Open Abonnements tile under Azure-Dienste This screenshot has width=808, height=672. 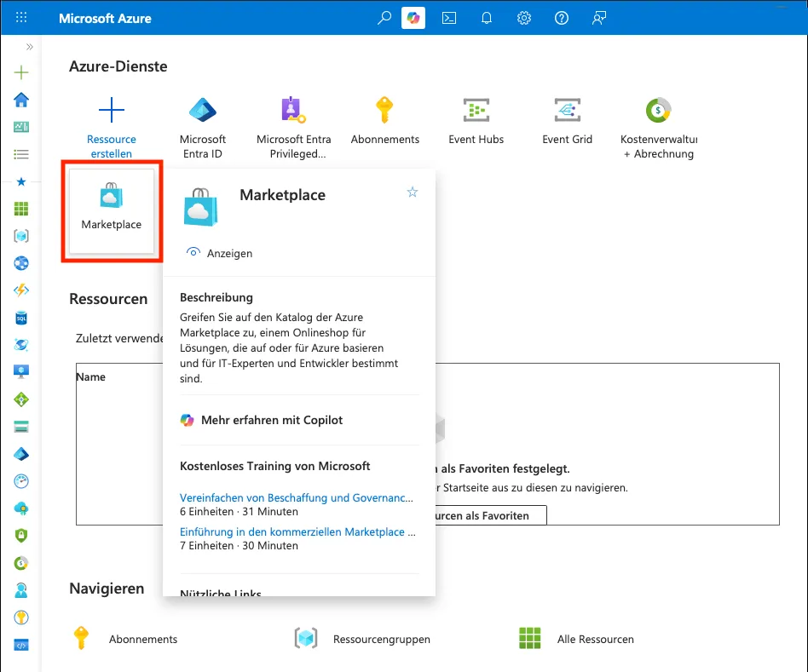(385, 122)
